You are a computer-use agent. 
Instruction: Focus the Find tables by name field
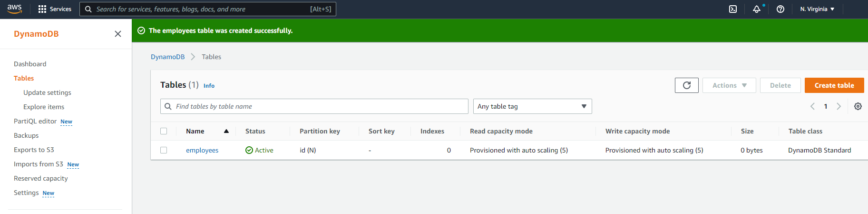[x=314, y=106]
